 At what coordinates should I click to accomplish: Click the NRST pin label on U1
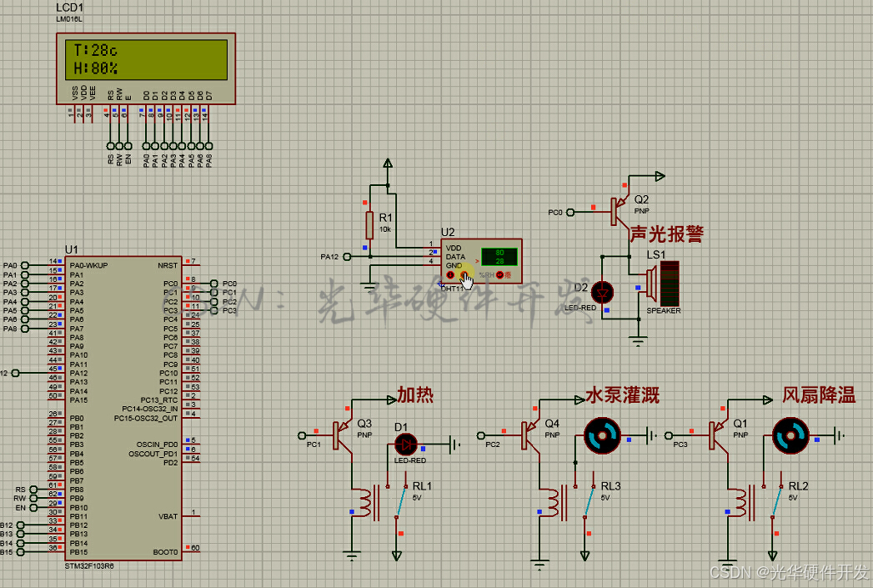point(168,265)
